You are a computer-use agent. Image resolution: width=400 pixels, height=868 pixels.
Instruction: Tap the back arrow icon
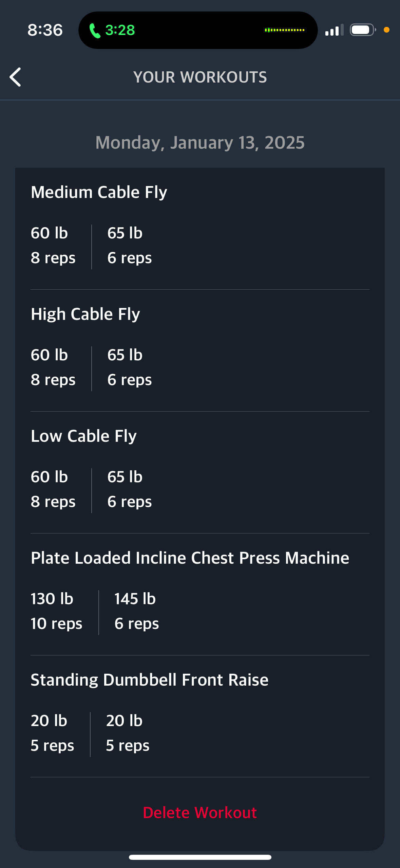pyautogui.click(x=15, y=77)
